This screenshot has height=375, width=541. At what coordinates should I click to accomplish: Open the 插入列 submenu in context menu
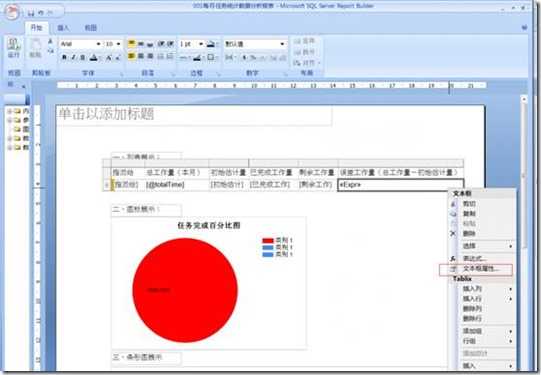tap(482, 289)
